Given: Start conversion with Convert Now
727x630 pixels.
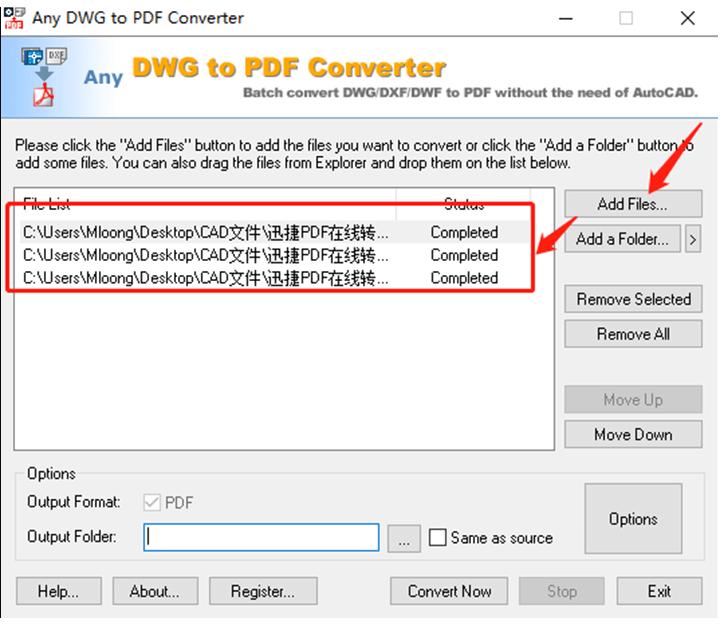Looking at the screenshot, I should tap(449, 592).
